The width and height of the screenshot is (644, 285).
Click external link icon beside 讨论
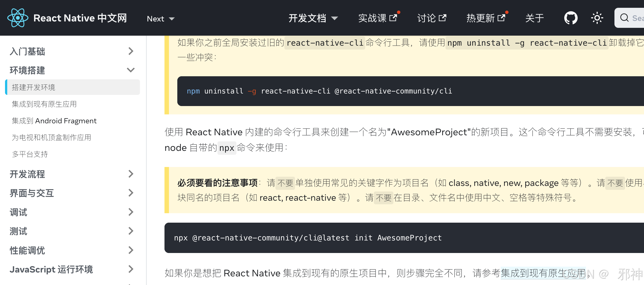point(442,18)
